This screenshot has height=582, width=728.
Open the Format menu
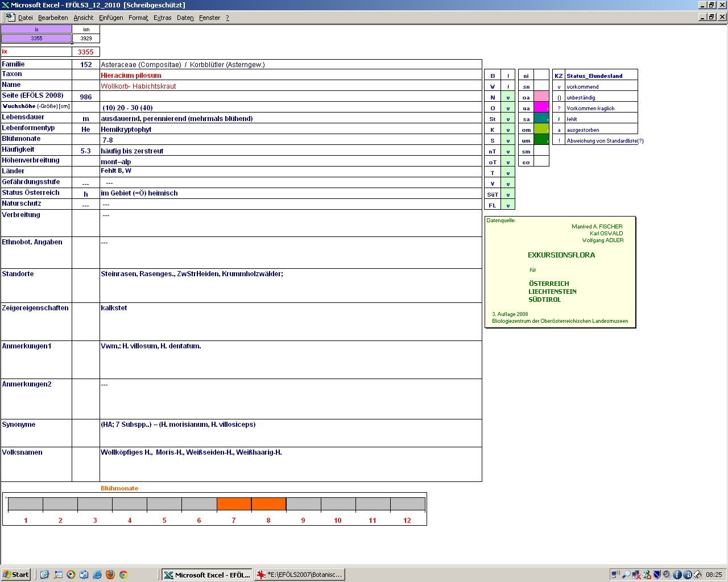(138, 18)
